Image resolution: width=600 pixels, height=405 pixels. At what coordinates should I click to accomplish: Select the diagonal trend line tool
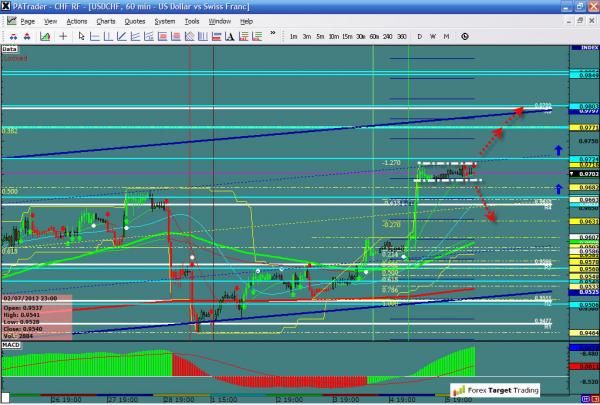(x=122, y=37)
